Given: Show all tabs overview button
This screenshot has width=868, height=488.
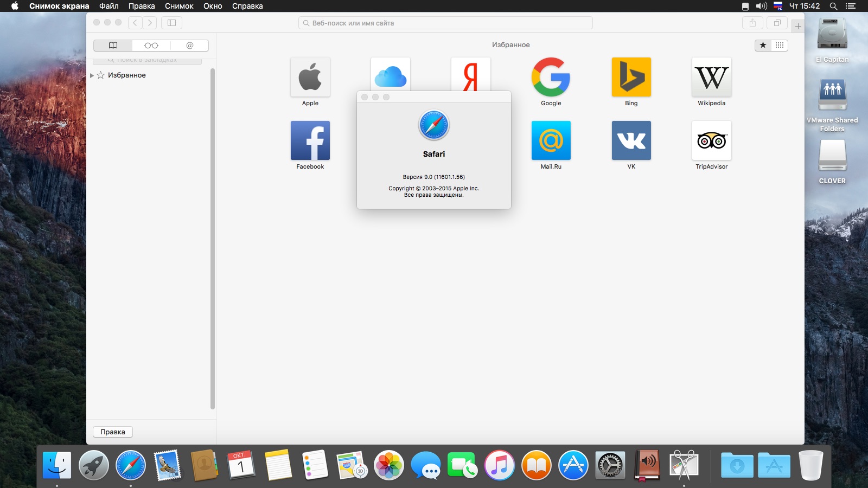Looking at the screenshot, I should pos(777,23).
